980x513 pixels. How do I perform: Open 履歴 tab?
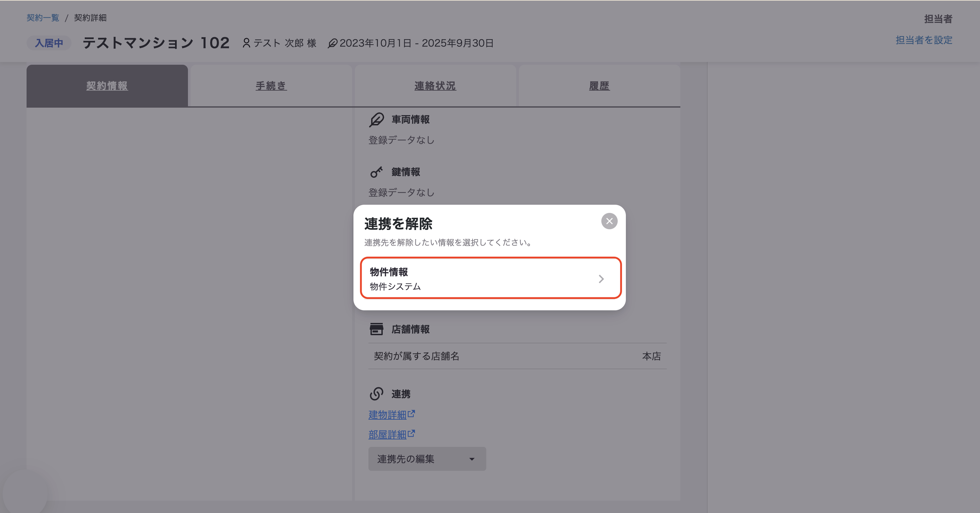point(599,85)
